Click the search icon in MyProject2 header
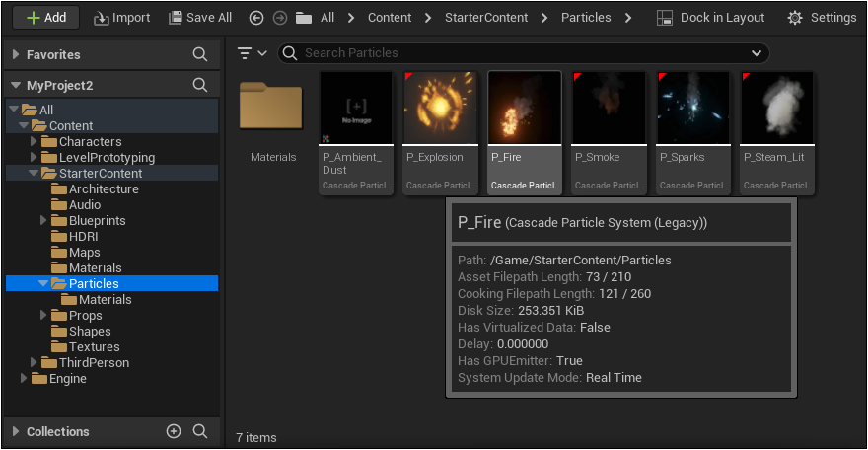Viewport: 868px width, 450px height. 200,85
